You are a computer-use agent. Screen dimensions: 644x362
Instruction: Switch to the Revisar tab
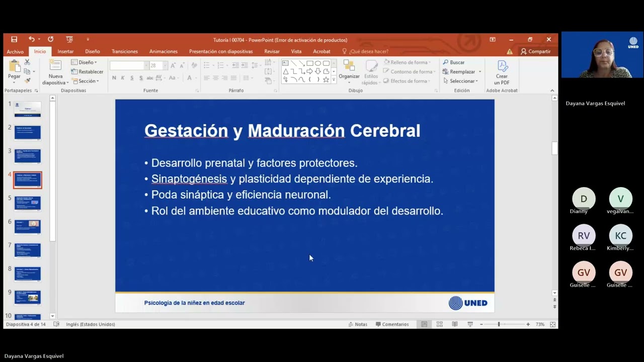pyautogui.click(x=272, y=51)
